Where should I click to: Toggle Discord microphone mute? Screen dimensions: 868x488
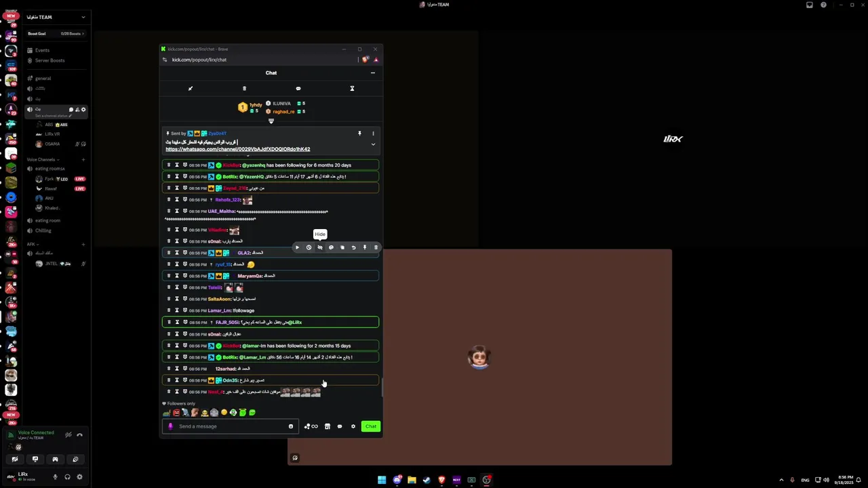pos(56,476)
